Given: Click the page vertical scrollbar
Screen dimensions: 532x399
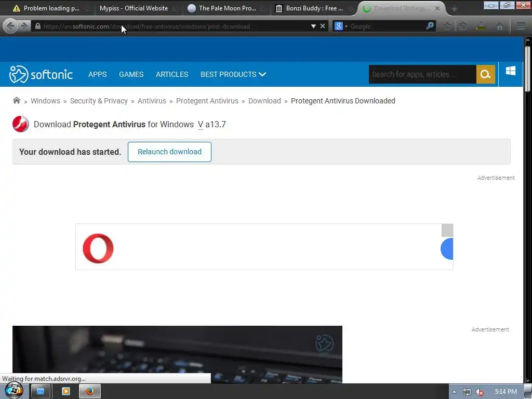Looking at the screenshot, I should point(527,70).
